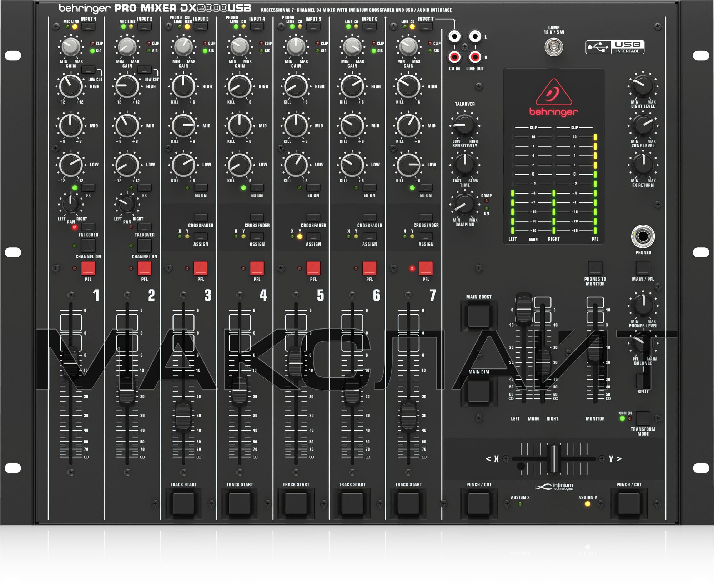Screen dimensions: 714x588
Task: Click Talkover Damping knob
Action: tap(465, 204)
